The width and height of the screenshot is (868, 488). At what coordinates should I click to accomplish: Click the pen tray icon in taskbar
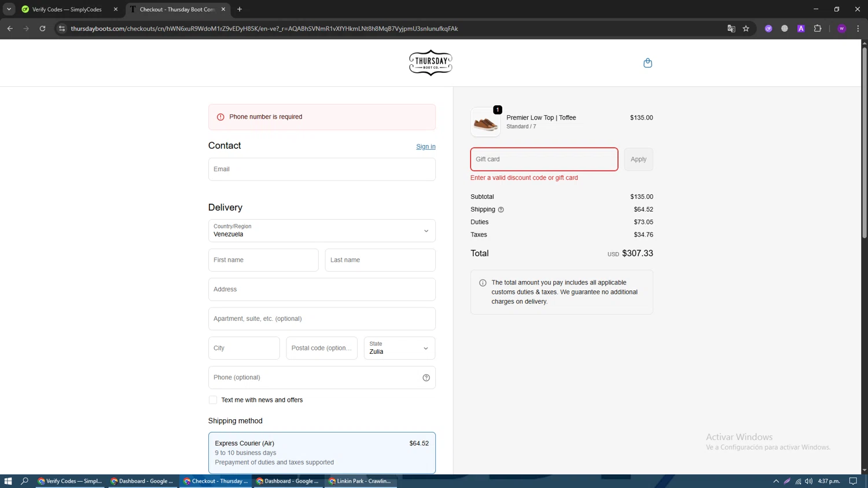tap(787, 481)
